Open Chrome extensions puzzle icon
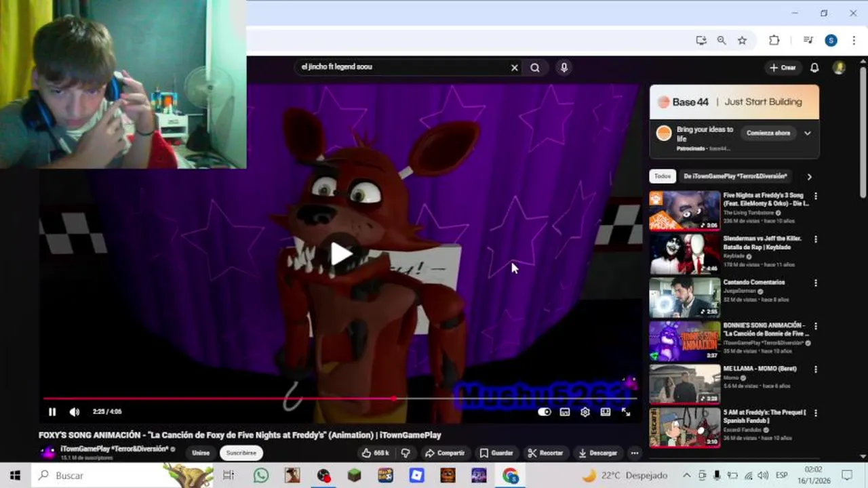 click(774, 41)
